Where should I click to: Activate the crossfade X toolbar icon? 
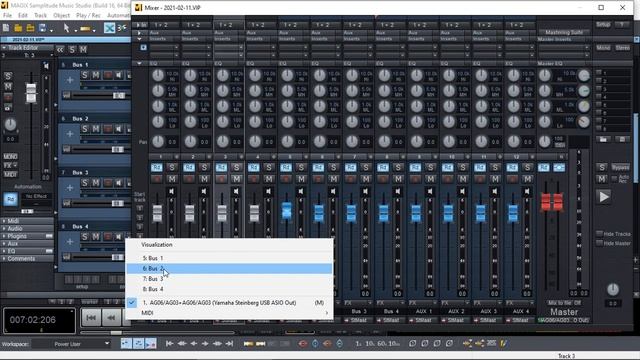[x=109, y=28]
